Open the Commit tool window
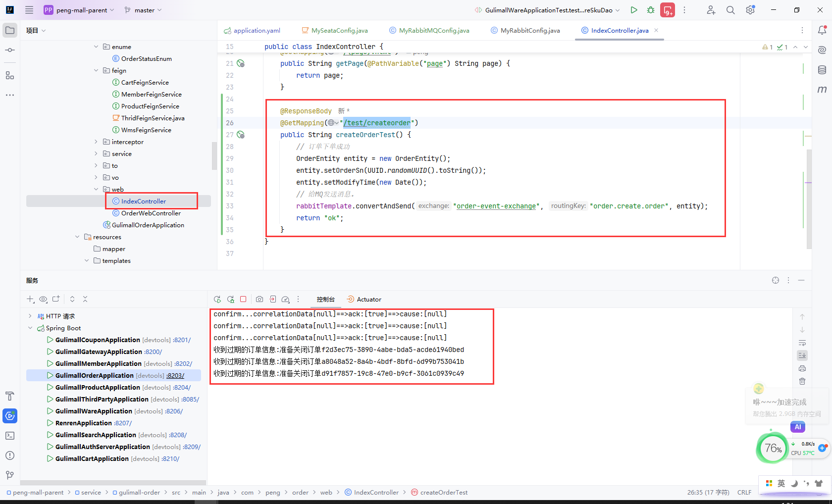The width and height of the screenshot is (832, 504). tap(10, 50)
